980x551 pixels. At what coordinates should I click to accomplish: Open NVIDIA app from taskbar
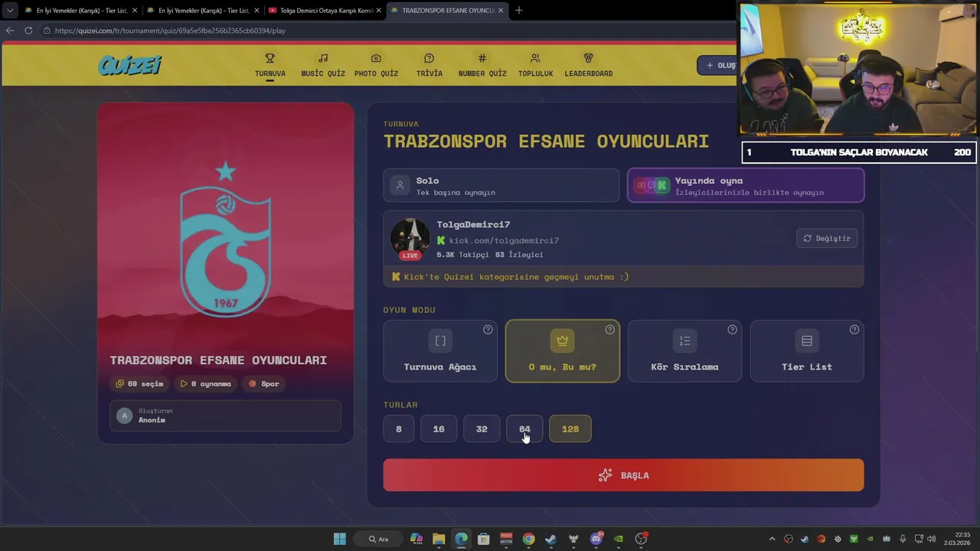coord(619,539)
